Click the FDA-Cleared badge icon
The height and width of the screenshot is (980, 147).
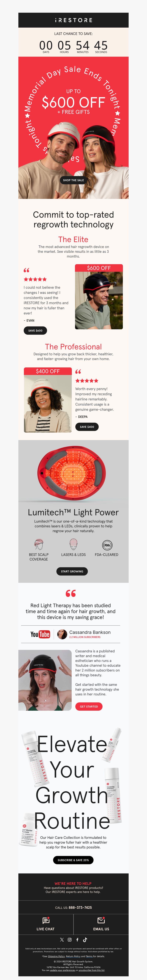point(107,545)
